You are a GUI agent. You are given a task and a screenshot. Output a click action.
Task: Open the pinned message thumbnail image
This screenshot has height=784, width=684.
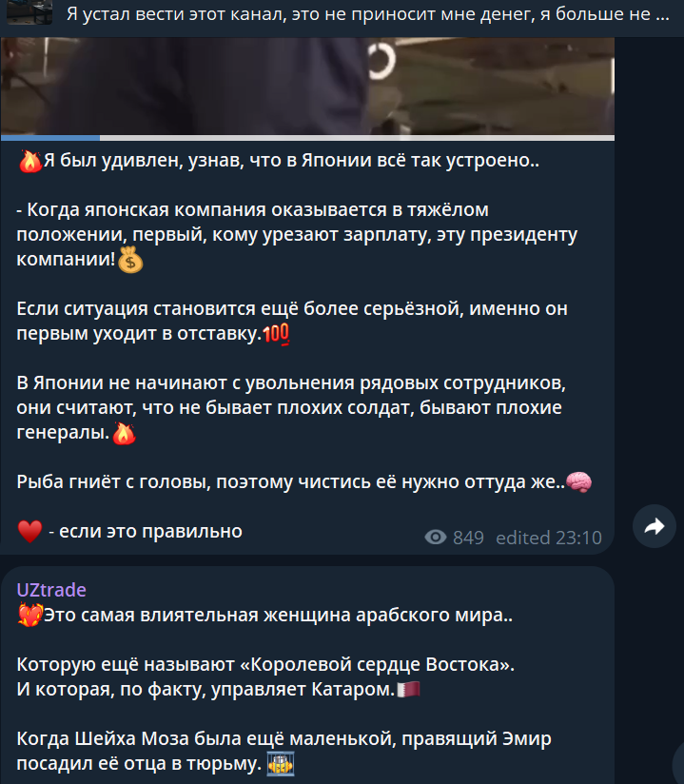tap(29, 12)
